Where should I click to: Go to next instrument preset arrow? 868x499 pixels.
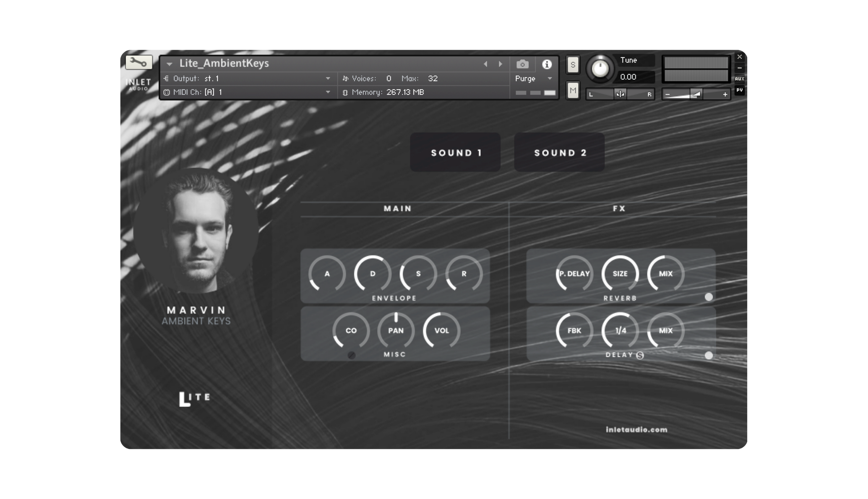click(500, 64)
